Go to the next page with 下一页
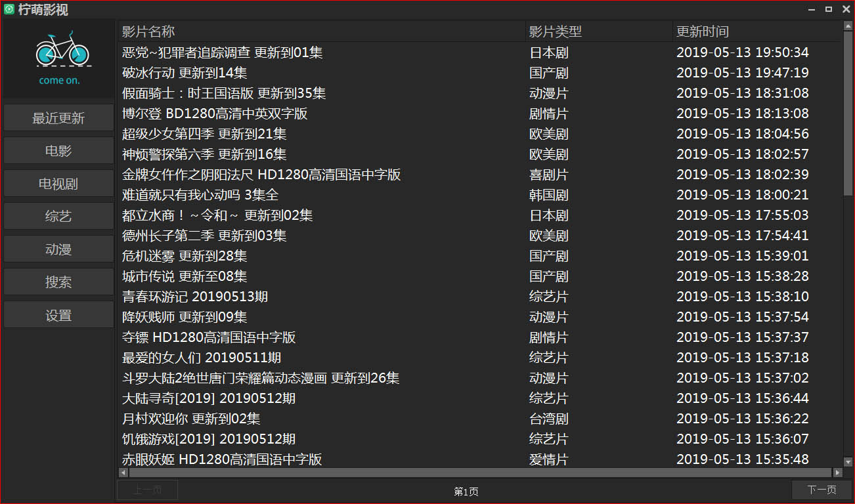 [x=821, y=490]
